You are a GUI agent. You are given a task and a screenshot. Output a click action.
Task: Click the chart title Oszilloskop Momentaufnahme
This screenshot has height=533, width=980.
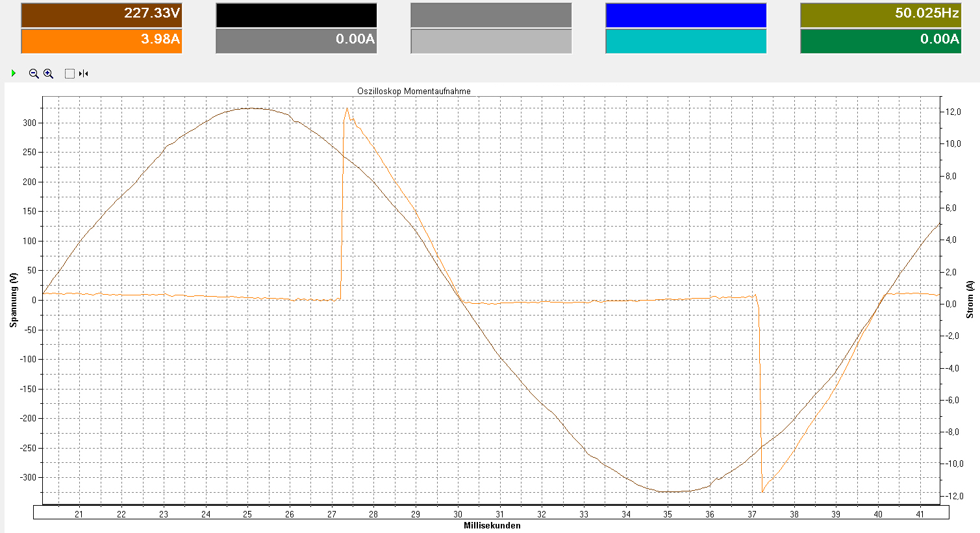pos(414,92)
